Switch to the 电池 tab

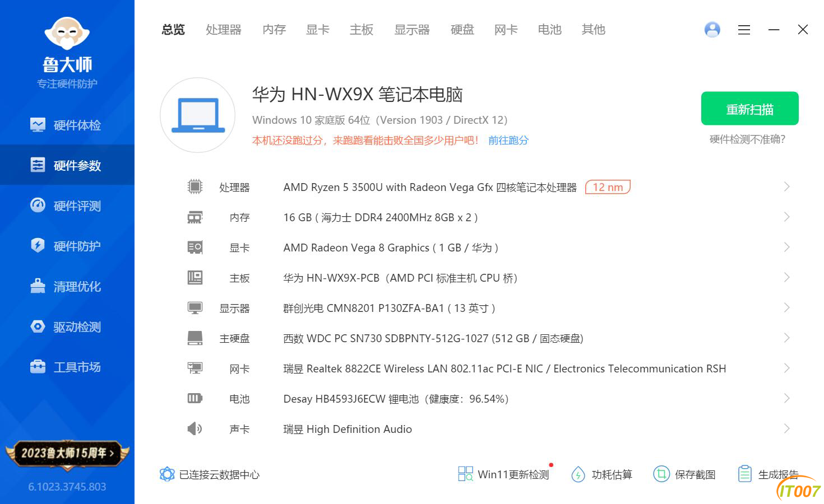(550, 30)
